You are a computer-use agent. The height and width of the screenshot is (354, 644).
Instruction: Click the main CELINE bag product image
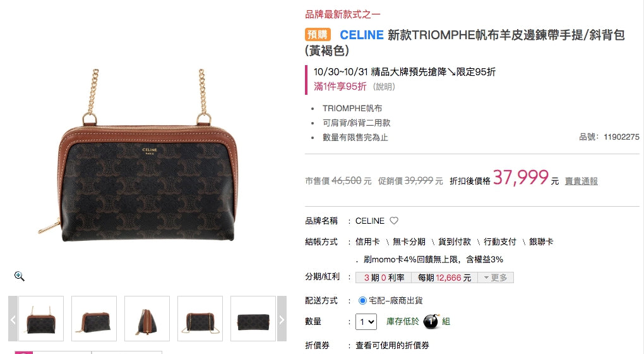tap(147, 156)
